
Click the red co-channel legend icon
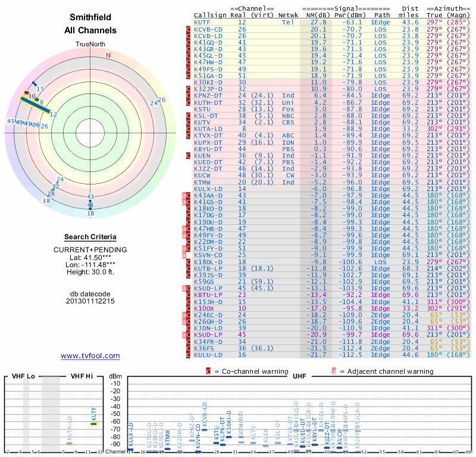pyautogui.click(x=208, y=371)
